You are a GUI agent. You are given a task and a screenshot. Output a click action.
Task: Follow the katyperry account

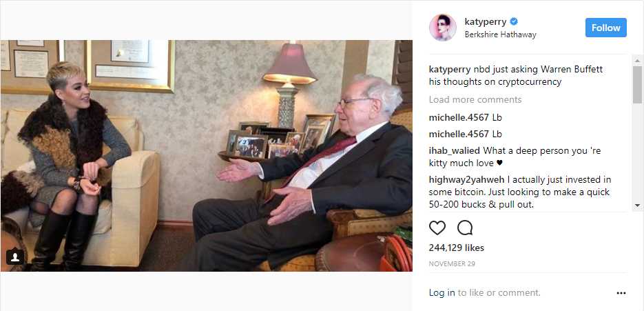click(606, 28)
